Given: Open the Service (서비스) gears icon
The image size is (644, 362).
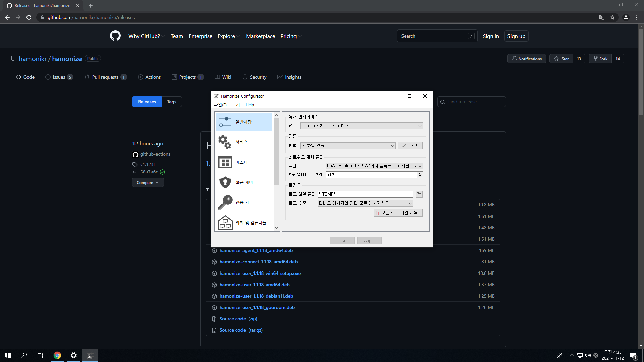Looking at the screenshot, I should click(x=225, y=142).
